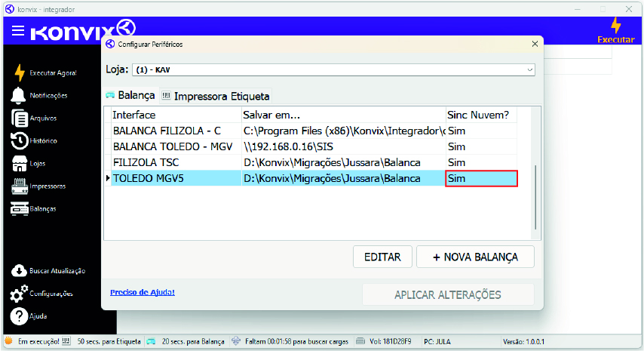The image size is (644, 351).
Task: Switch to the Impressora Etiqueta tab
Action: coord(216,96)
